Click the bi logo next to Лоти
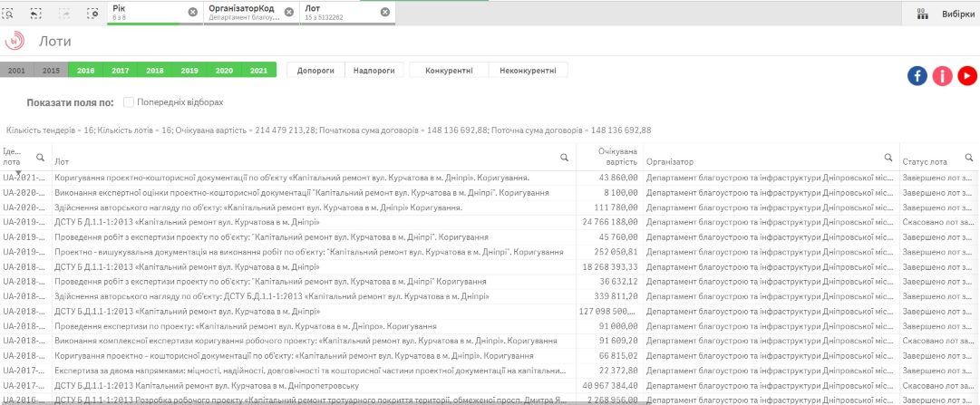The height and width of the screenshot is (405, 980). tap(15, 42)
